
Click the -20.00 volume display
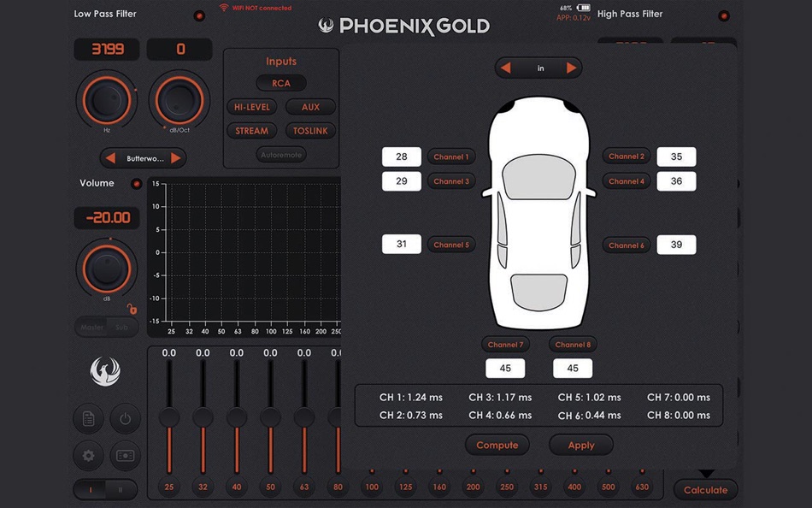pos(107,218)
